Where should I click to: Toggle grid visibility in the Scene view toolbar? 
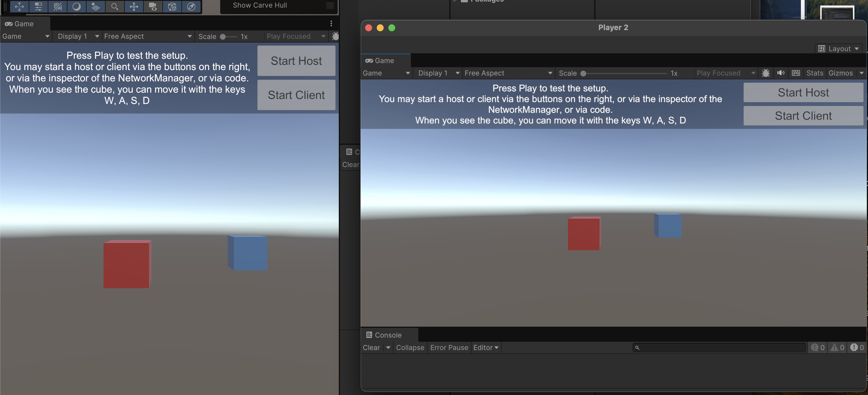pos(58,7)
